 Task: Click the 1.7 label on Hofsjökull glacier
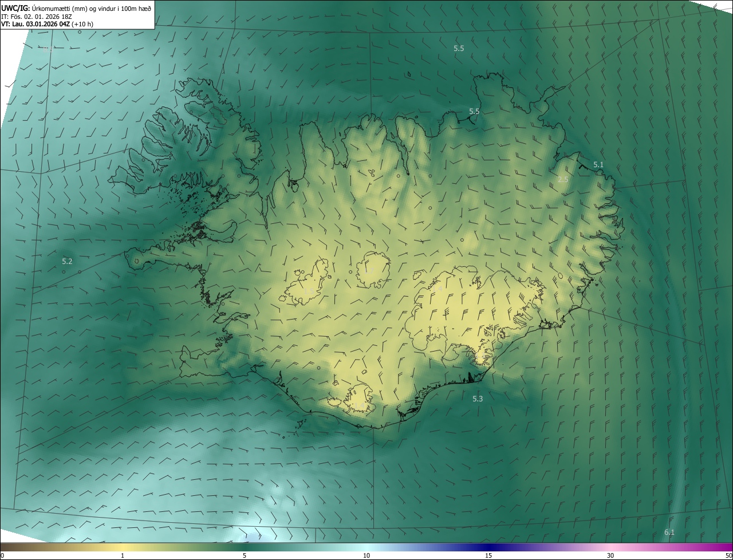[370, 270]
